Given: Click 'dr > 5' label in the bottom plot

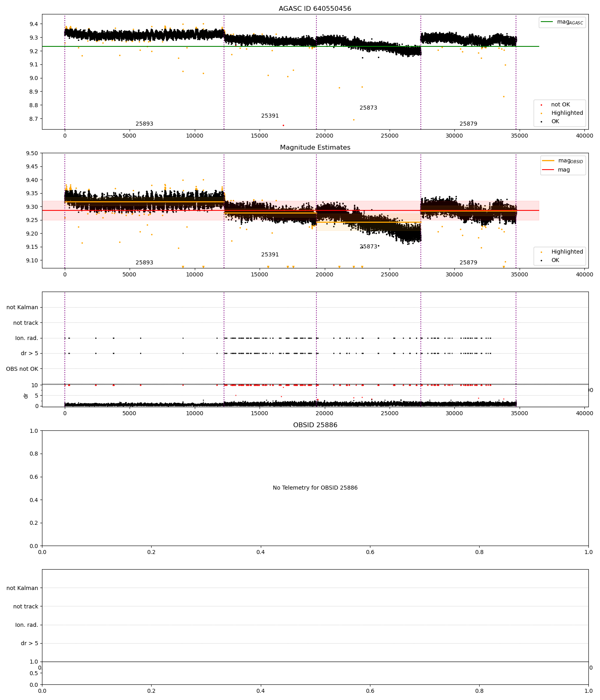Looking at the screenshot, I should pos(30,644).
